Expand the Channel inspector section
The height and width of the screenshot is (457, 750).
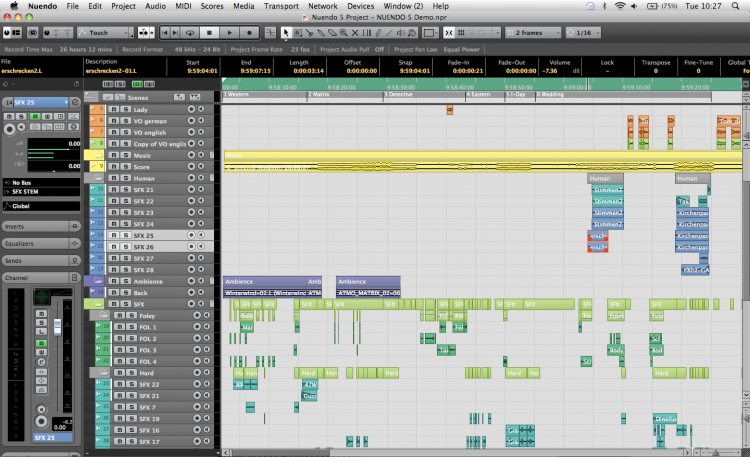pos(41,278)
